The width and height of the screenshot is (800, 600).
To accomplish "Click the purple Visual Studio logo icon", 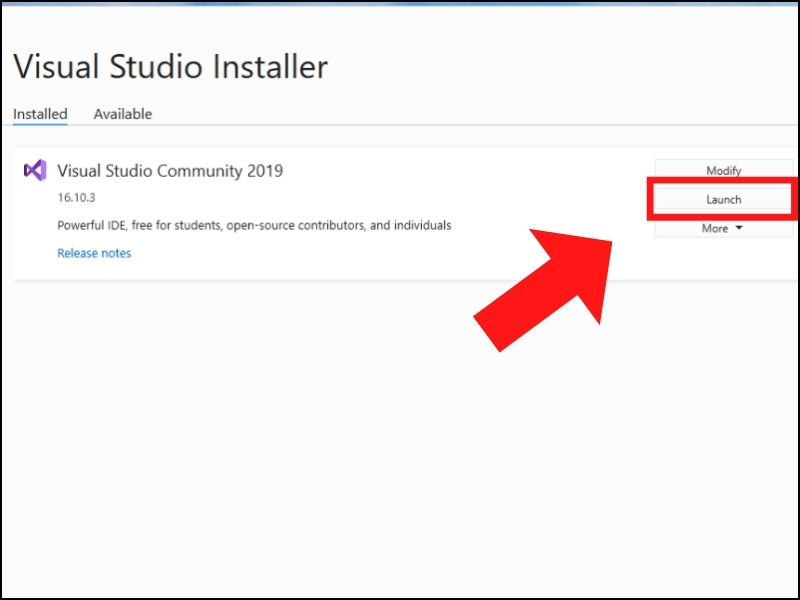I will click(35, 170).
